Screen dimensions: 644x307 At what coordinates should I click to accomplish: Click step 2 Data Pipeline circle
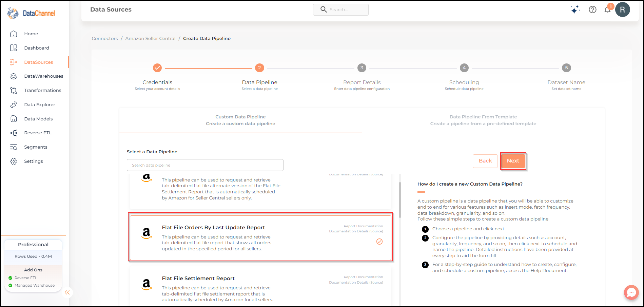click(259, 68)
